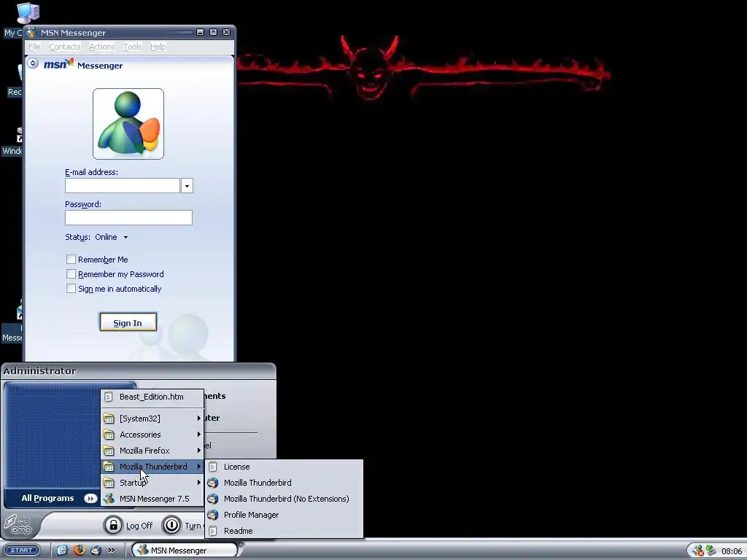This screenshot has width=747, height=560.
Task: Click the Startup folder icon
Action: click(x=109, y=483)
